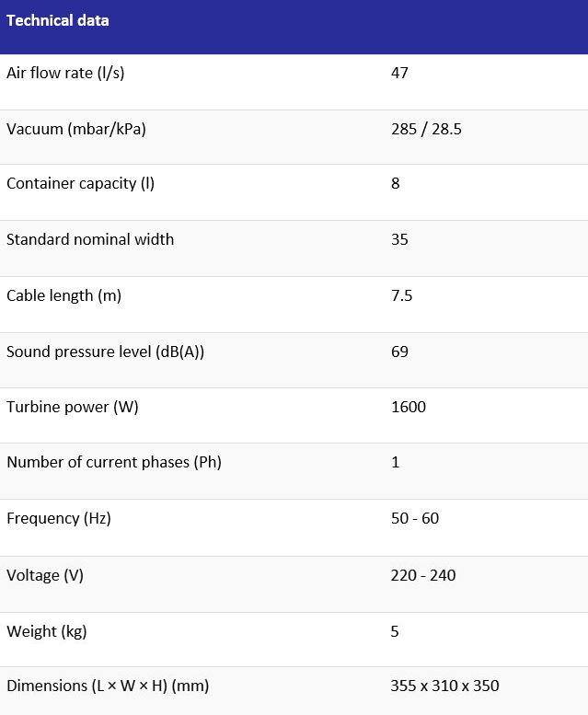Click the Frequency (Hz) label
This screenshot has width=588, height=715.
59,518
